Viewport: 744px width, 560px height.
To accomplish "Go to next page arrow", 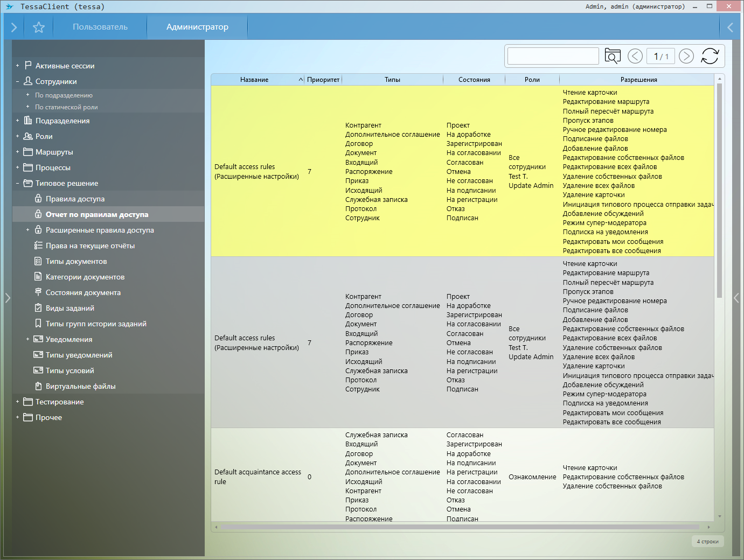I will [x=686, y=56].
